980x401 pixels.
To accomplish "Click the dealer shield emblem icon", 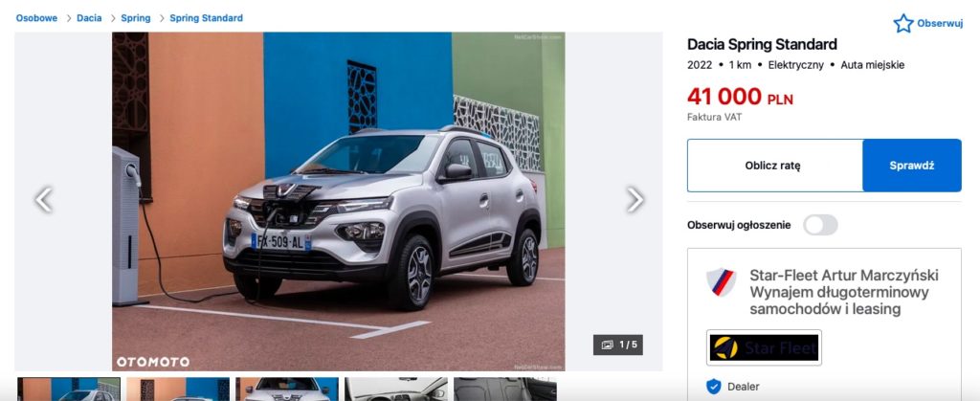I will pos(721,281).
